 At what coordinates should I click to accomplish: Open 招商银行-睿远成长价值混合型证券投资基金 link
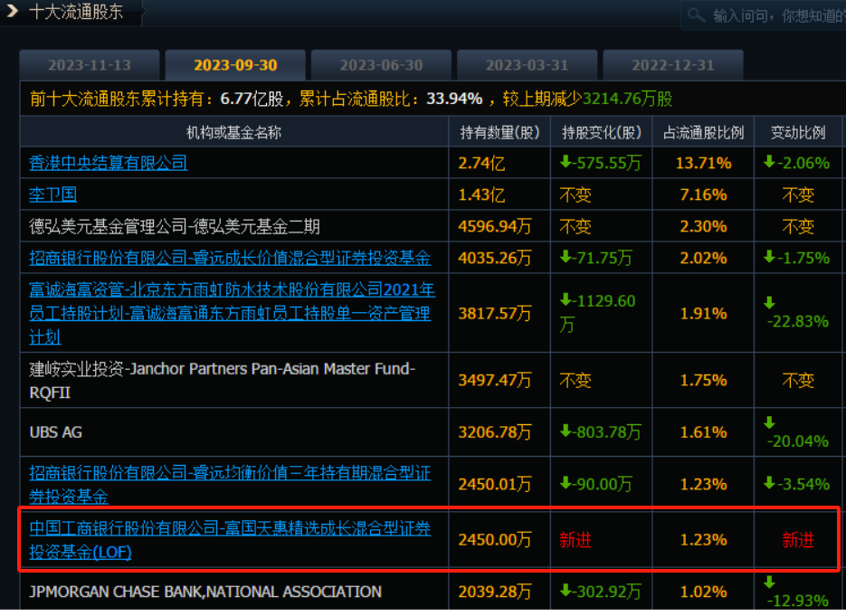click(230, 258)
